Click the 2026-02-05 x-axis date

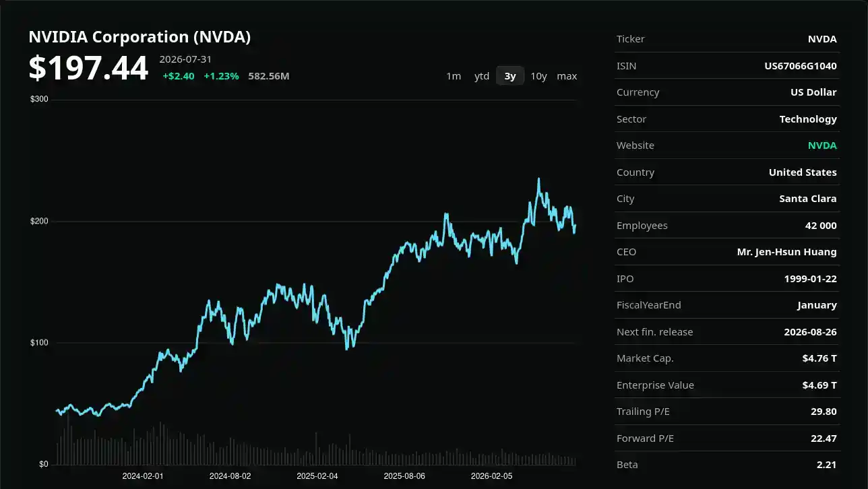click(x=491, y=476)
